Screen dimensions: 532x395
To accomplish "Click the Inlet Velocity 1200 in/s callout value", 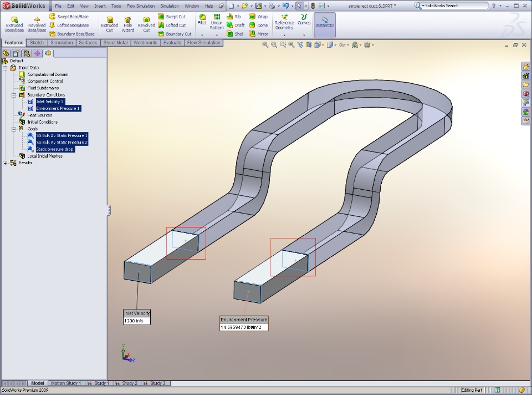I will click(x=136, y=321).
